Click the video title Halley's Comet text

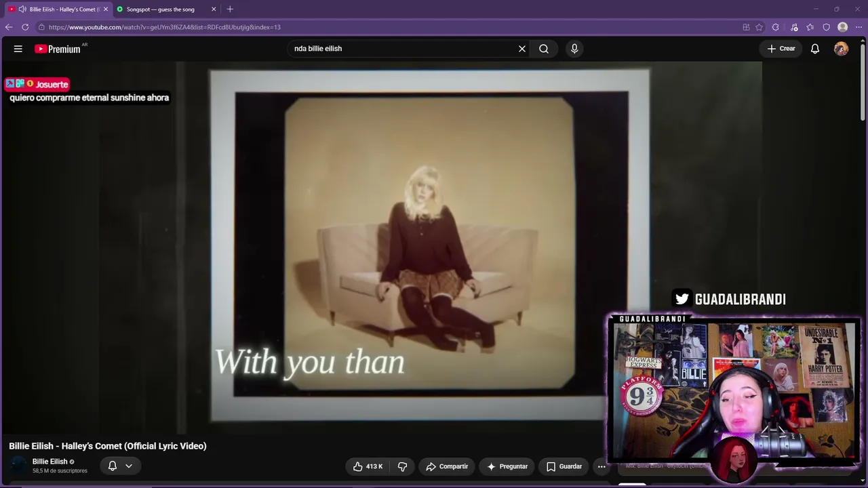(108, 446)
